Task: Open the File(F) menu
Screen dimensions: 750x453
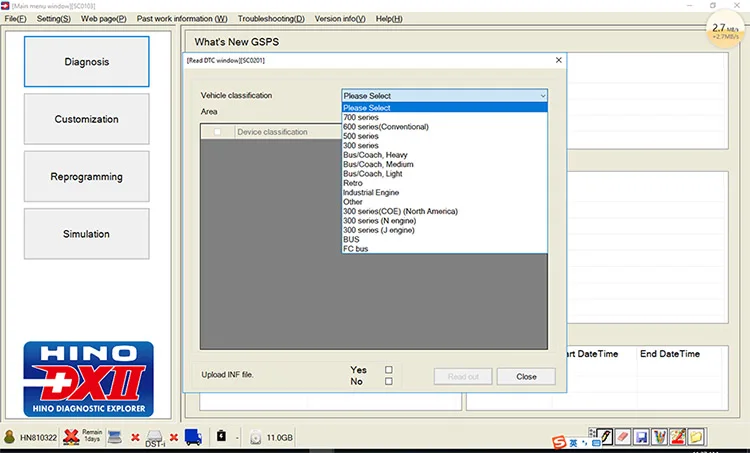Action: [15, 19]
